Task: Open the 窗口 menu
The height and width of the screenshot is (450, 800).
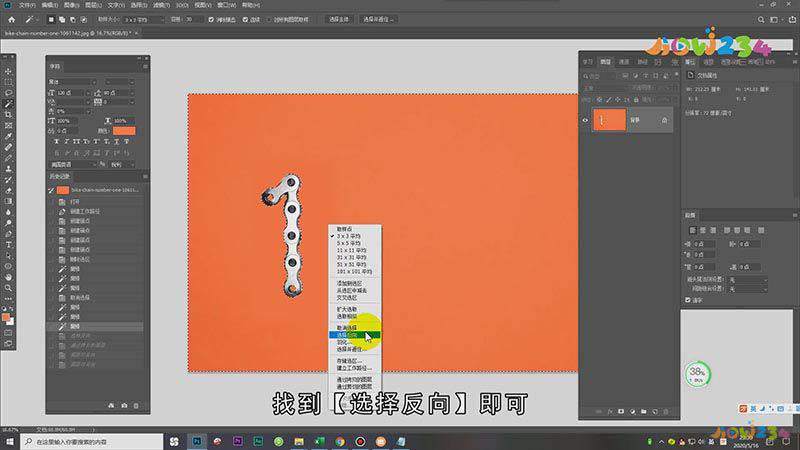Action: pyautogui.click(x=226, y=5)
